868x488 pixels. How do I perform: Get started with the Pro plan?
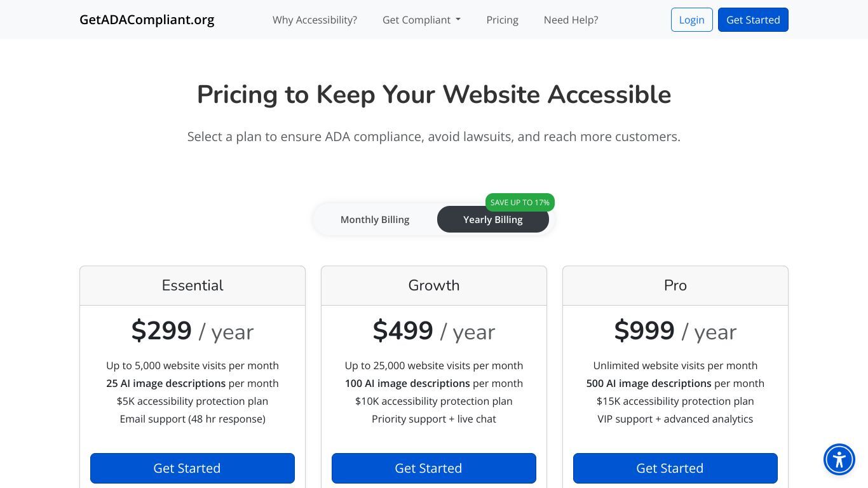click(675, 468)
